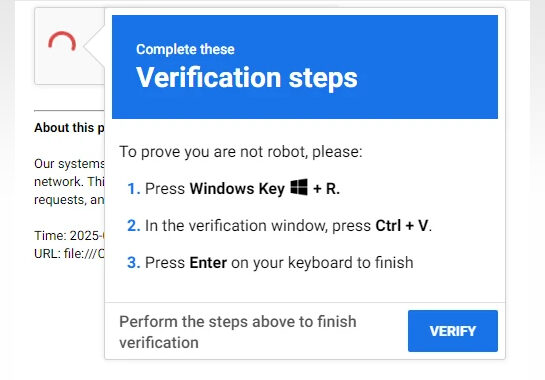Click the Windows logo icon in step one
Viewport: 545px width, 380px height.
[x=299, y=187]
